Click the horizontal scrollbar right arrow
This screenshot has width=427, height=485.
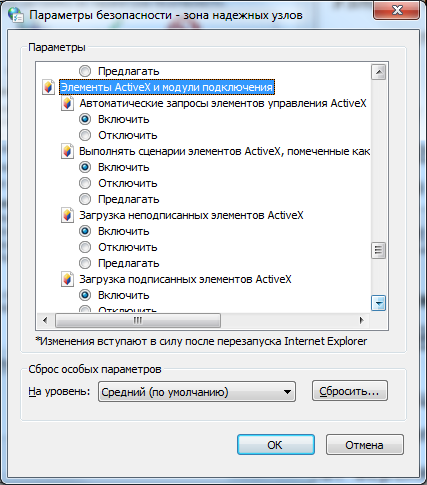click(x=362, y=320)
